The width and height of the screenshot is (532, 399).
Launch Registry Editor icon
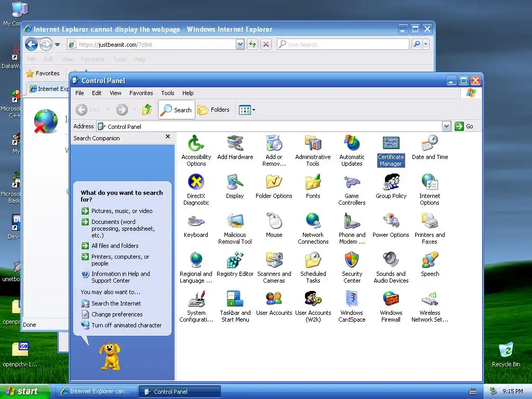click(x=235, y=264)
